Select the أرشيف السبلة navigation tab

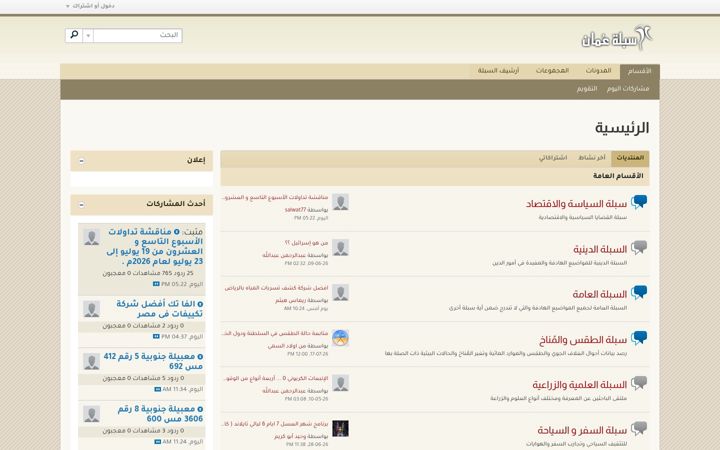498,71
